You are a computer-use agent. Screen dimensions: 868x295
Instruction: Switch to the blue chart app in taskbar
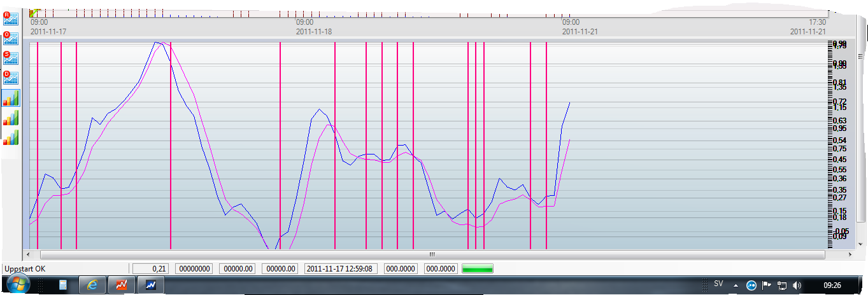151,285
